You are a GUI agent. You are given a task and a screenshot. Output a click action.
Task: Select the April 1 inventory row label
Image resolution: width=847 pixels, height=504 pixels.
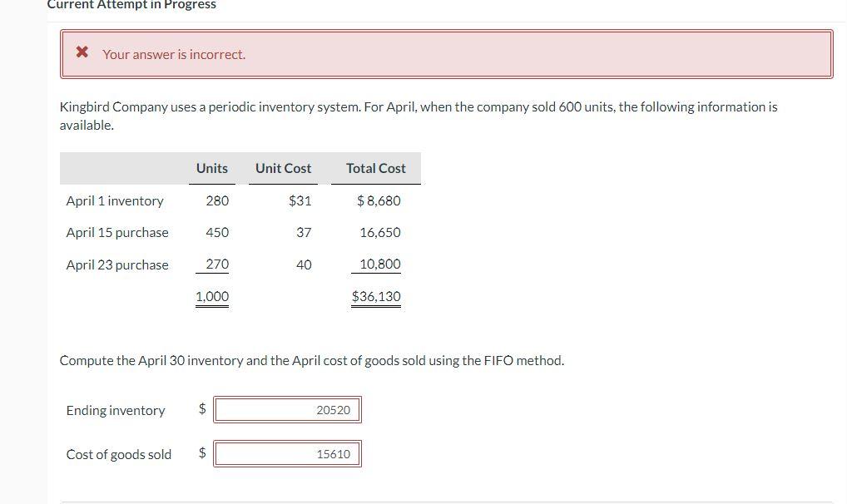pos(115,200)
